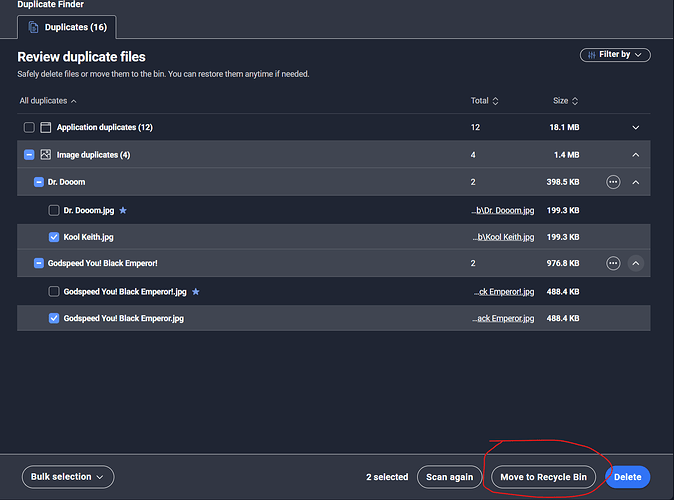Image resolution: width=674 pixels, height=500 pixels.
Task: Click the blue Delete button
Action: 627,477
